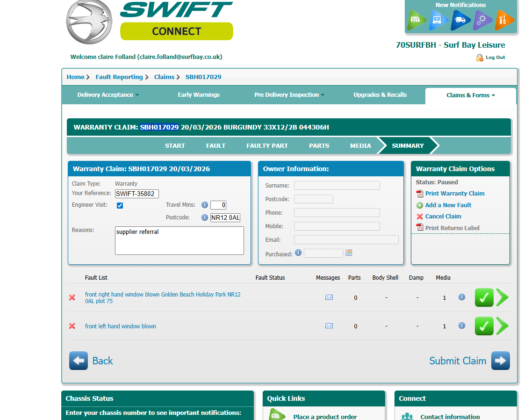531x420 pixels.
Task: Click the Swift swallow logo
Action: [89, 22]
